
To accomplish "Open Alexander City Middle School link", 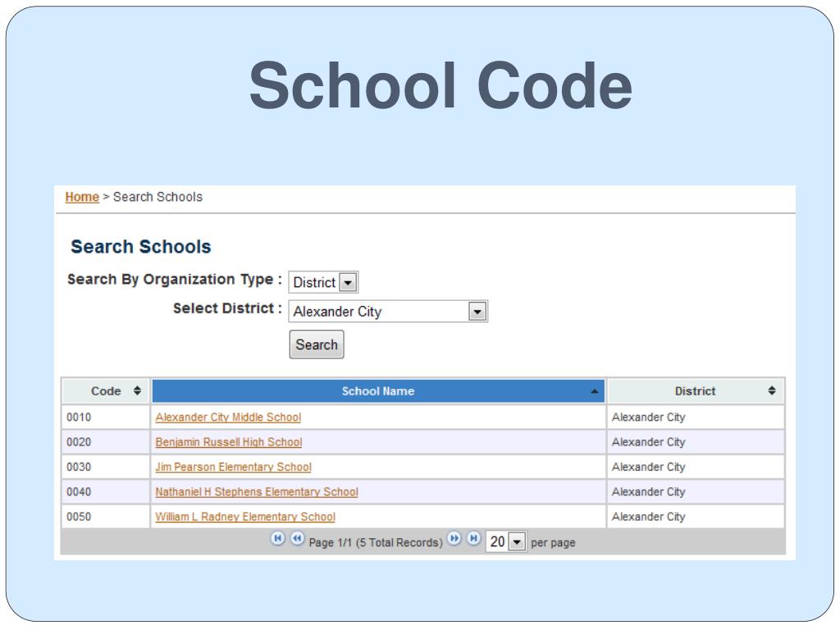I will pyautogui.click(x=228, y=418).
